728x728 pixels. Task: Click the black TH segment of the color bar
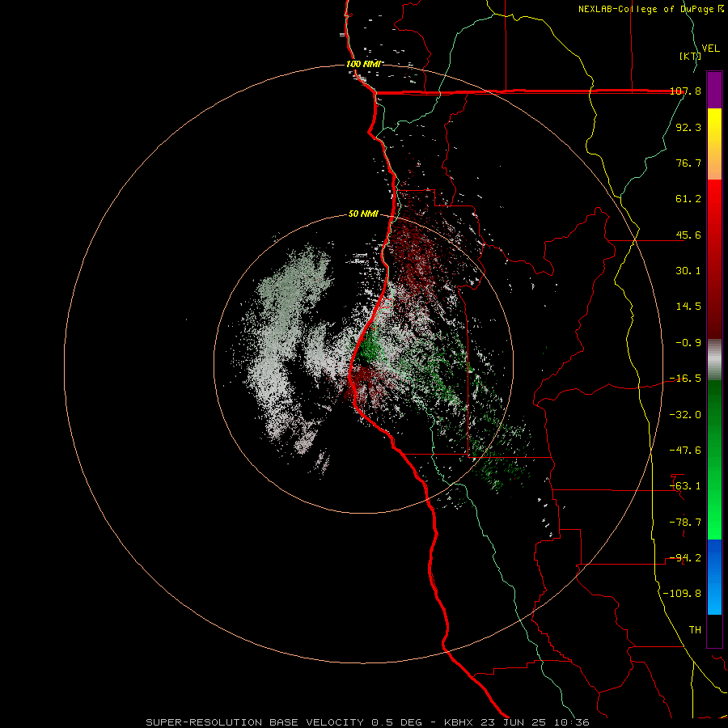[x=714, y=631]
